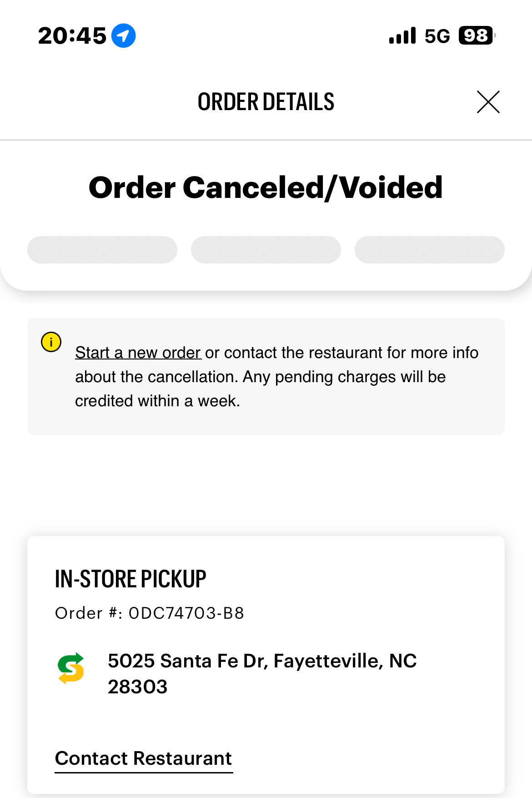Tap the 20:45 status bar clock
The image size is (532, 798).
[x=72, y=35]
